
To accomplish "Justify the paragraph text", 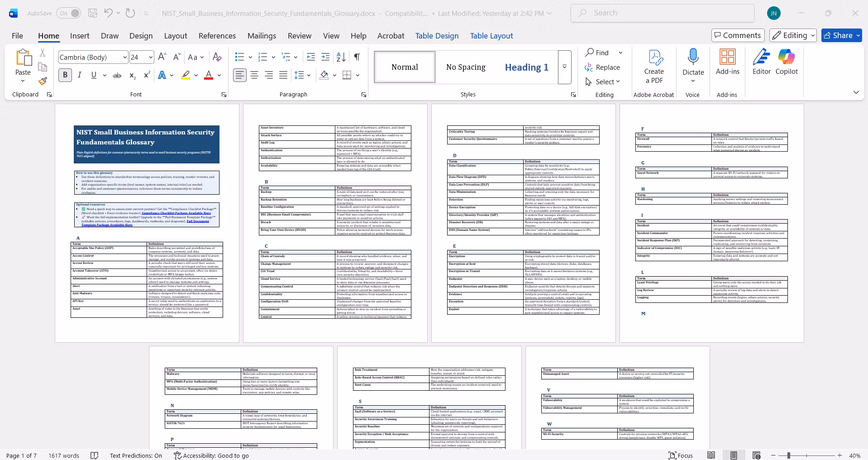I will coord(283,75).
